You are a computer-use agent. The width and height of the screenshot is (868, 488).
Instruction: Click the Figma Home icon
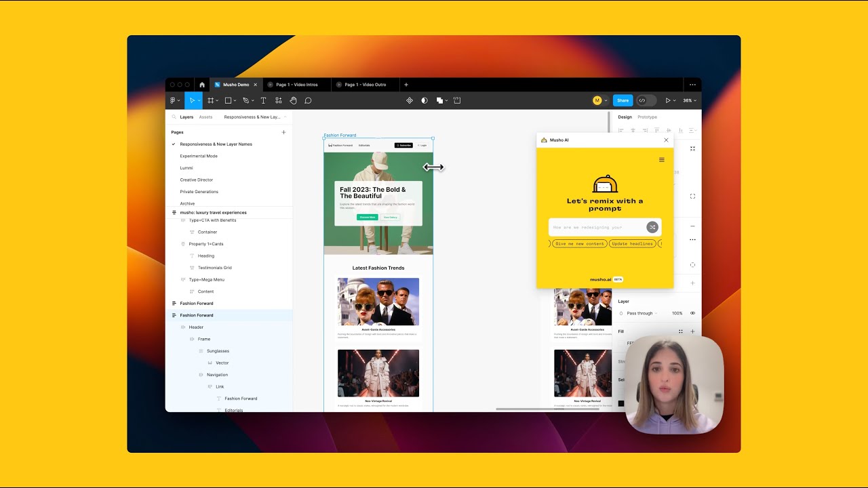click(201, 85)
